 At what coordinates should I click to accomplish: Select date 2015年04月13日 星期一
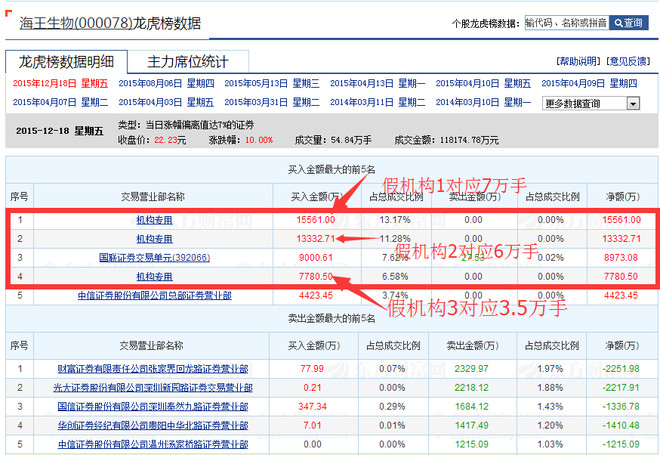click(x=378, y=83)
